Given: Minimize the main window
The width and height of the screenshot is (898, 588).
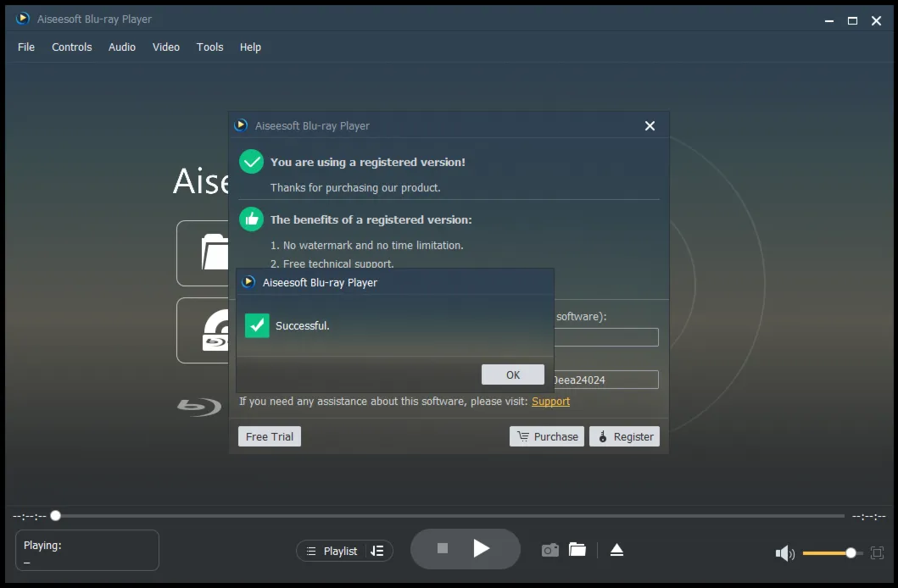Looking at the screenshot, I should [x=828, y=20].
